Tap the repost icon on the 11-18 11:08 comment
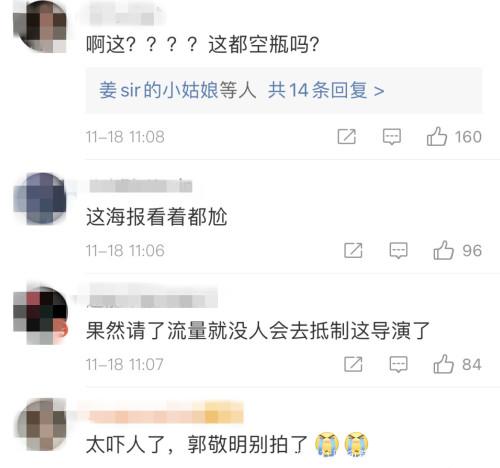 (x=347, y=136)
